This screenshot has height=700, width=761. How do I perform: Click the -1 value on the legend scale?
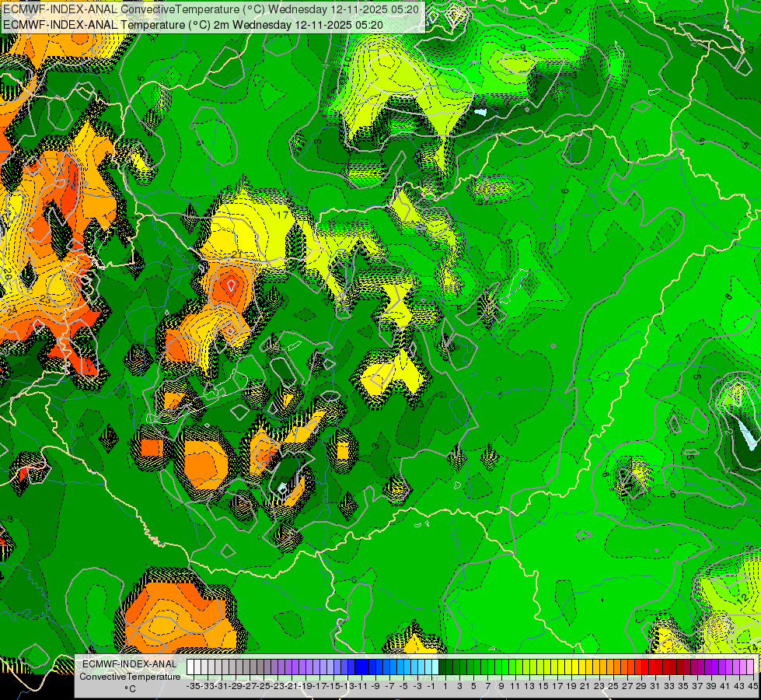pyautogui.click(x=431, y=686)
